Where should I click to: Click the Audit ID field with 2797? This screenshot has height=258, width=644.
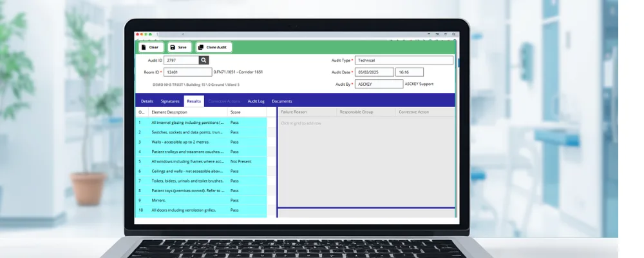[x=182, y=60]
